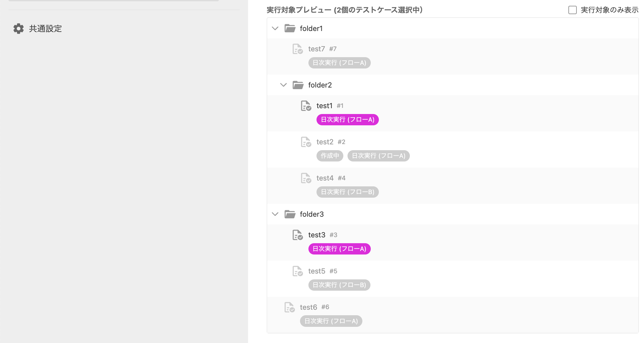Select the test2 tree item
The height and width of the screenshot is (343, 644).
452,149
